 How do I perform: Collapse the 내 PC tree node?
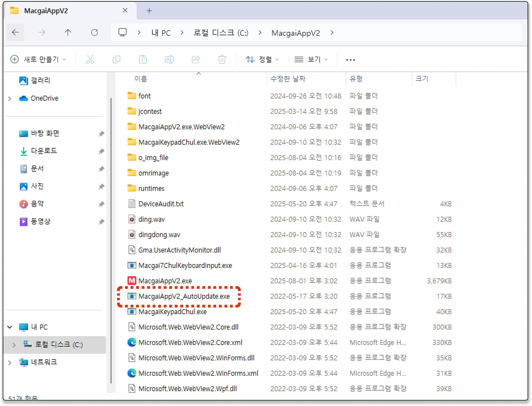pos(10,327)
